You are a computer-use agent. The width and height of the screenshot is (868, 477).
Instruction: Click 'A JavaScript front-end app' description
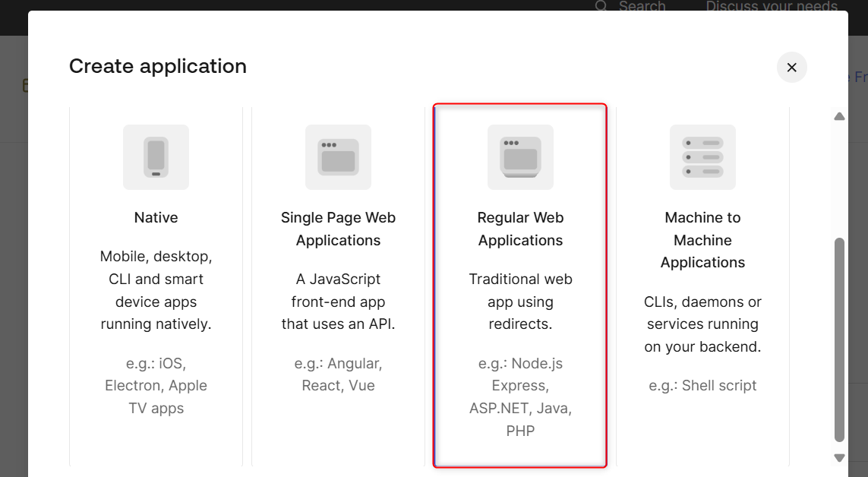pyautogui.click(x=338, y=302)
